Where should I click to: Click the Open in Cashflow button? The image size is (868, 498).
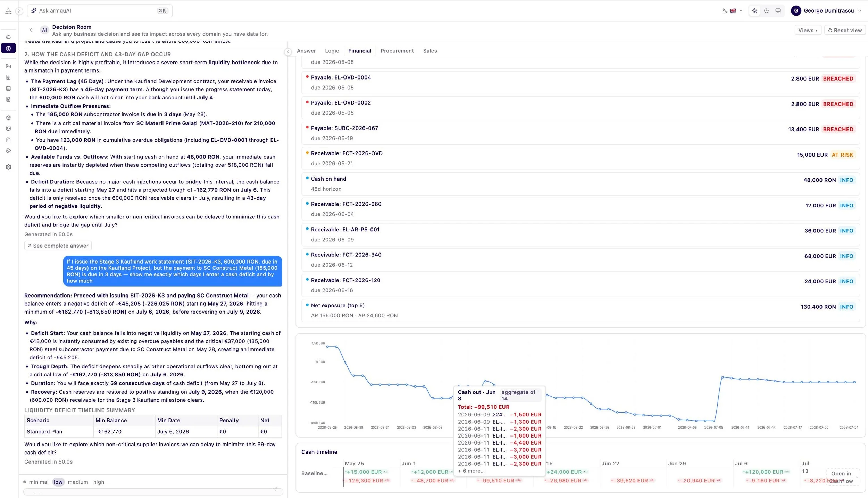click(x=843, y=477)
